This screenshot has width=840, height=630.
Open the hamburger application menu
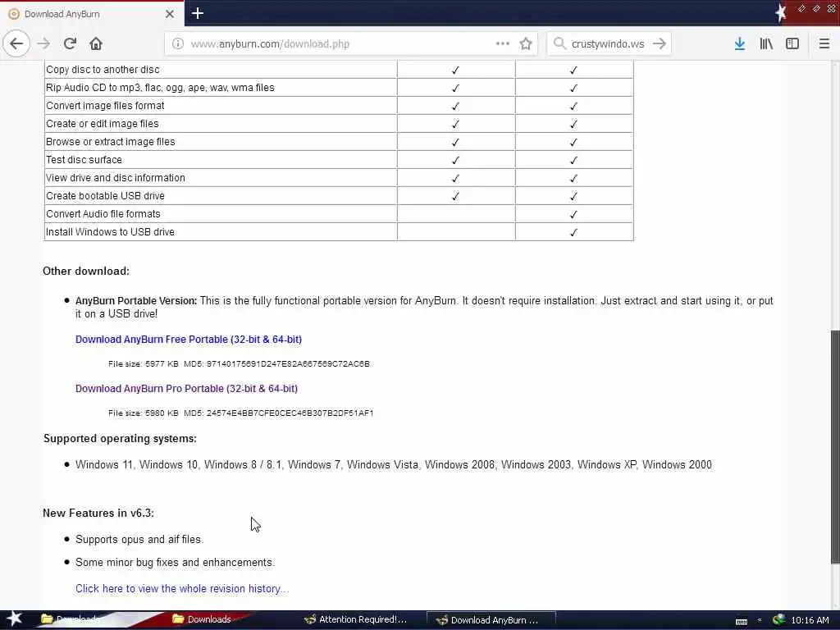coord(824,44)
